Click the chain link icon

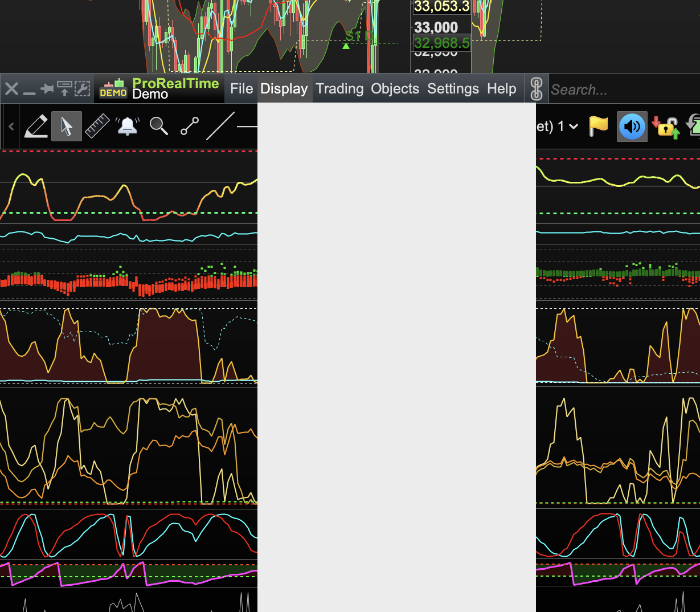click(x=537, y=89)
